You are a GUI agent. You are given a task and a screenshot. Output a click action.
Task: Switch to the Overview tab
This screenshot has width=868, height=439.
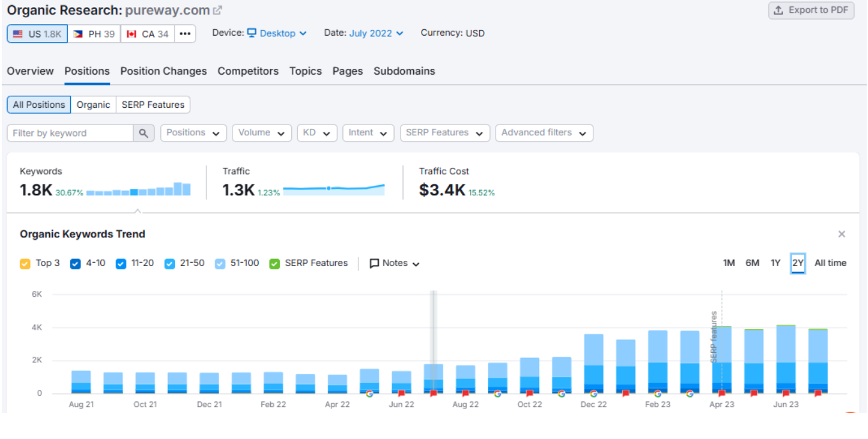pyautogui.click(x=30, y=71)
